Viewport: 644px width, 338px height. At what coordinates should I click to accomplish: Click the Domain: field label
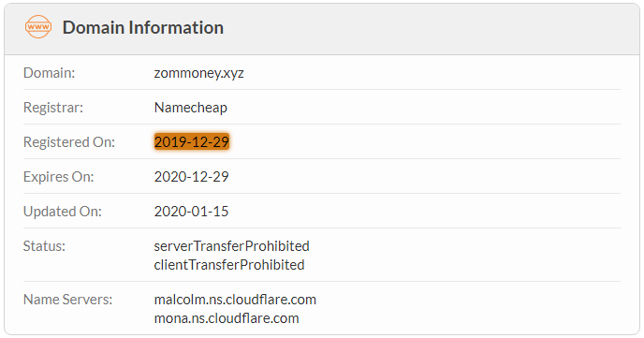(x=50, y=73)
